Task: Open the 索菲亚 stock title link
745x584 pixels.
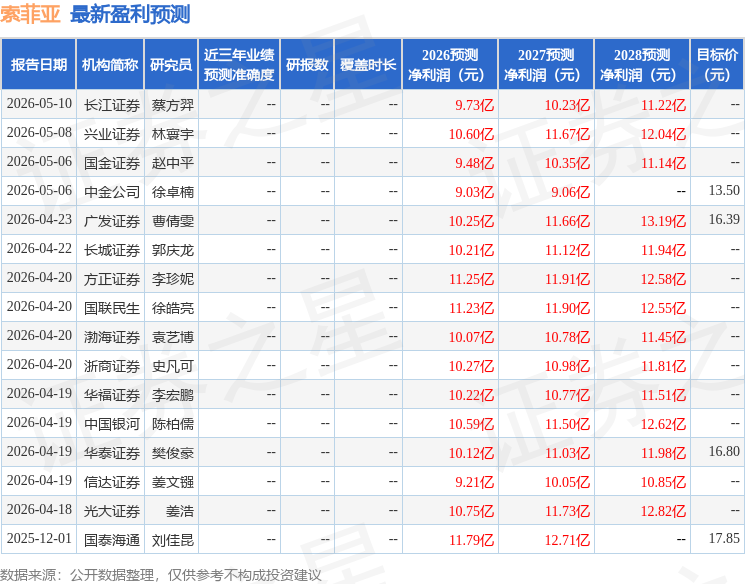Action: [x=30, y=14]
